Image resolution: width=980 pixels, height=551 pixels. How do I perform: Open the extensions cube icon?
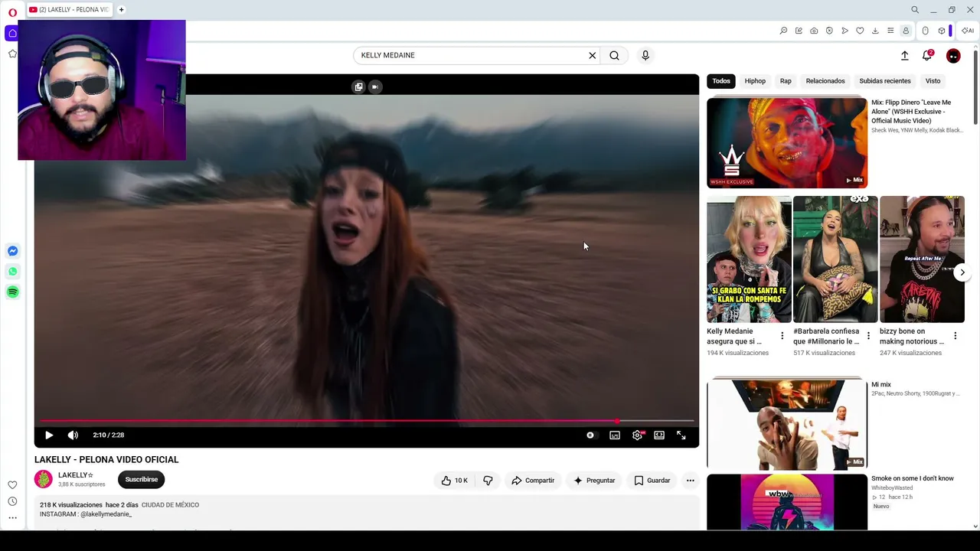point(942,31)
